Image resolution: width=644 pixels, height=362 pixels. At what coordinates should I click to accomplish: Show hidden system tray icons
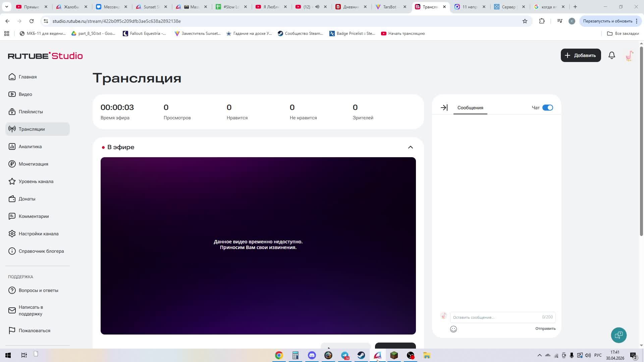point(539,355)
